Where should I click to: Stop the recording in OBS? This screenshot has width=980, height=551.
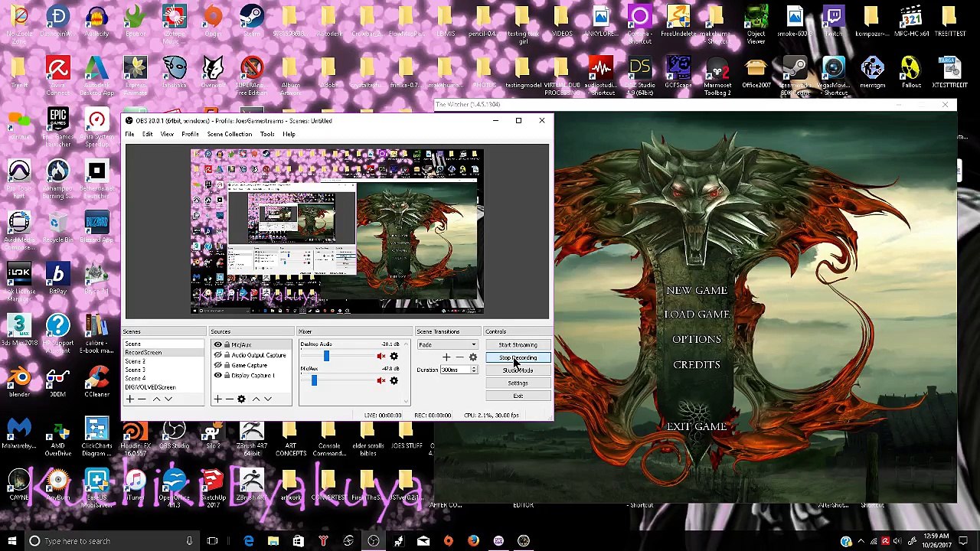(518, 358)
